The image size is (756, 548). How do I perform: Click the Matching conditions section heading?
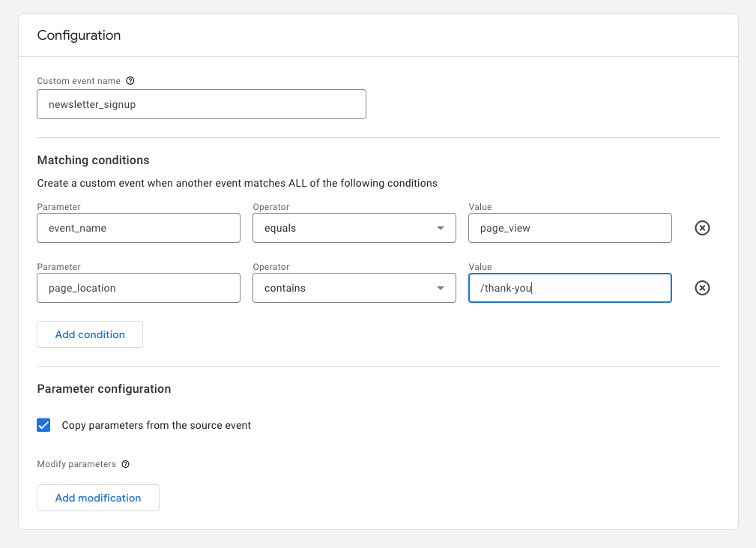(93, 160)
